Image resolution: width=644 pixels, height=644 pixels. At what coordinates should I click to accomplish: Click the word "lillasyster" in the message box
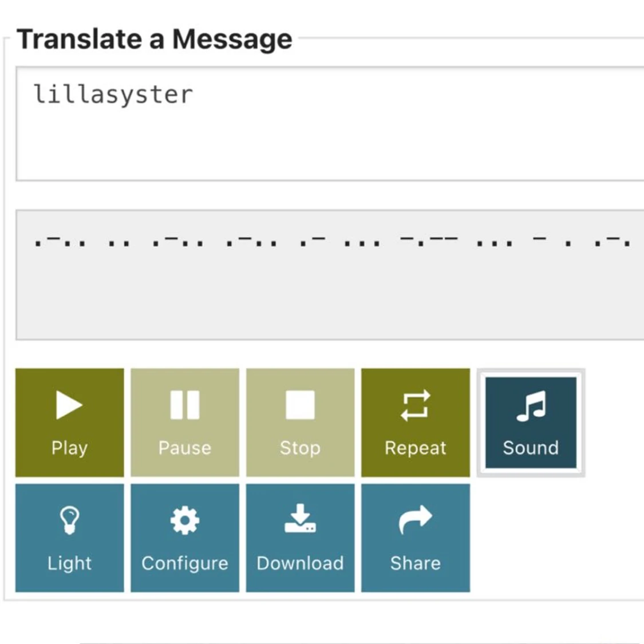[113, 94]
